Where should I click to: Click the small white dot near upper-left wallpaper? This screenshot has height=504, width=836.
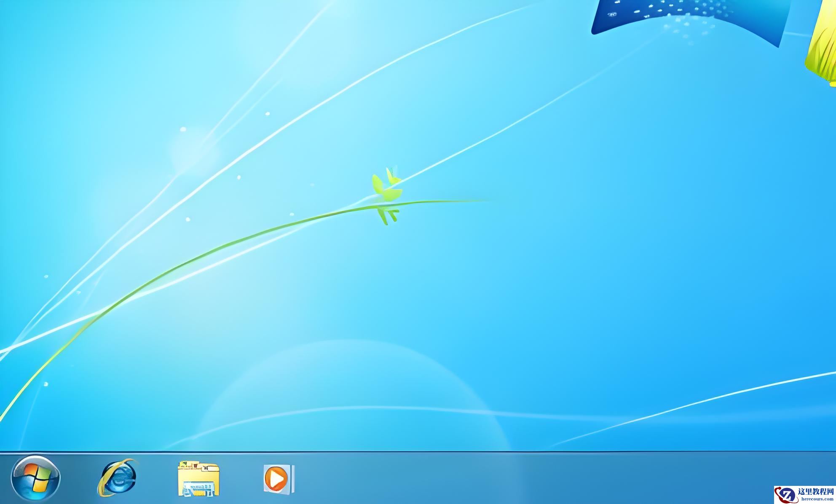pyautogui.click(x=183, y=129)
